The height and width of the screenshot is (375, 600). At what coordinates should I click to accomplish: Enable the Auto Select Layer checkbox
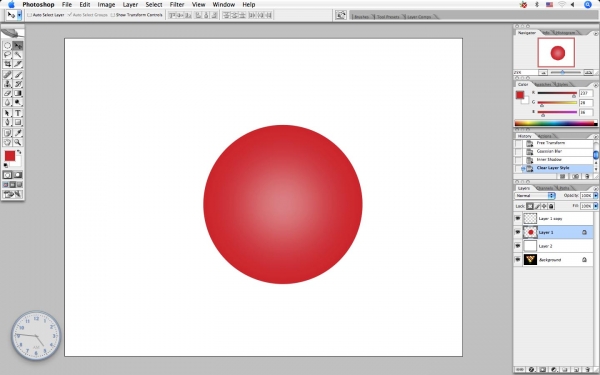coord(29,15)
